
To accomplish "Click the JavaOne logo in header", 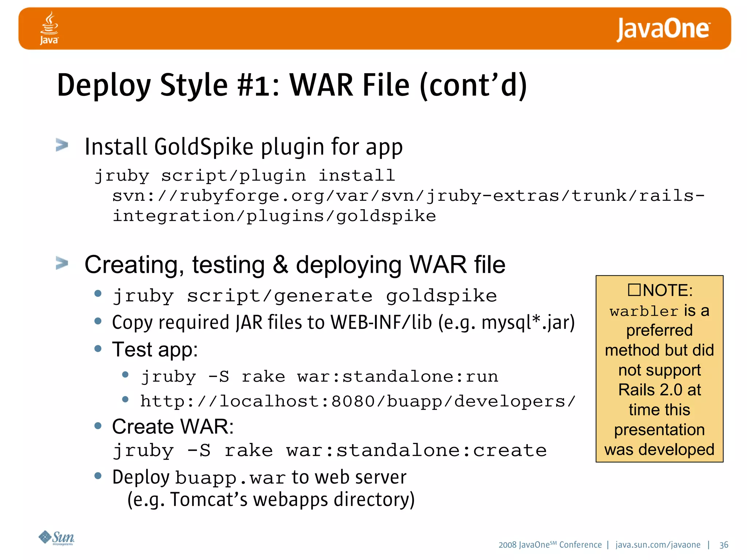I will (x=663, y=29).
